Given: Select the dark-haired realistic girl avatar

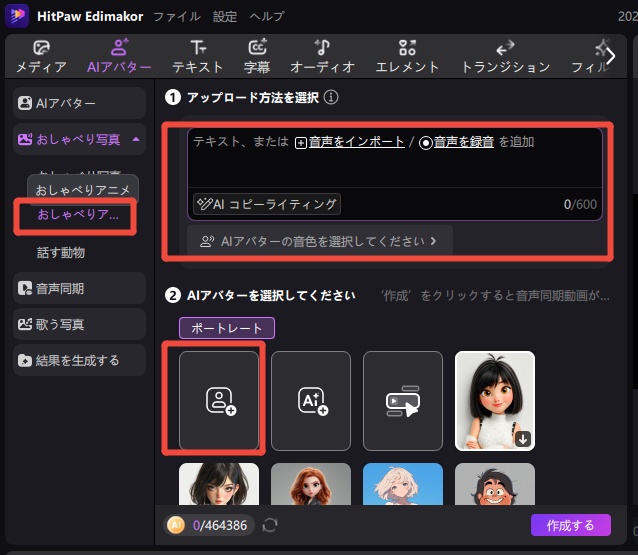Looking at the screenshot, I should pyautogui.click(x=219, y=484).
